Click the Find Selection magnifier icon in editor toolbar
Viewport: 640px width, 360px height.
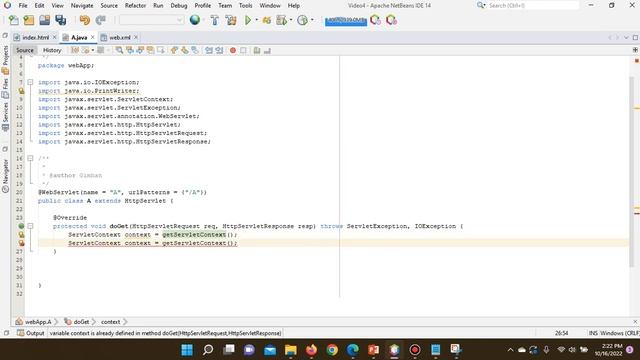[119, 50]
